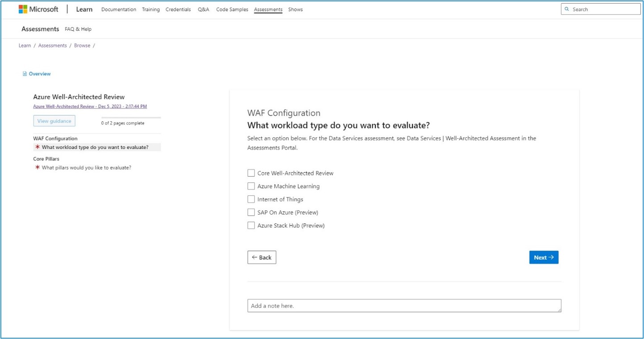Click the Next button
Viewport: 644px width, 339px height.
pos(544,257)
